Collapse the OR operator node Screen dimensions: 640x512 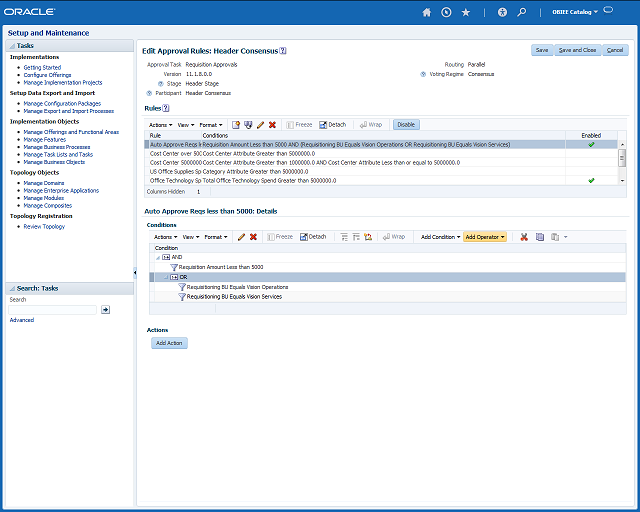pos(166,277)
